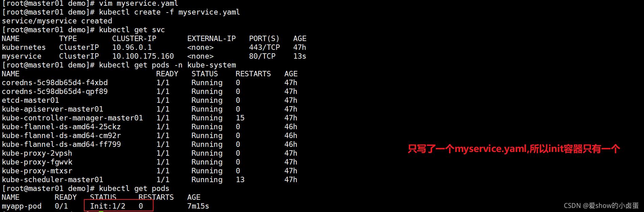Click the kube-controller-manager-master01 pod name
The height and width of the screenshot is (212, 644).
[x=72, y=118]
